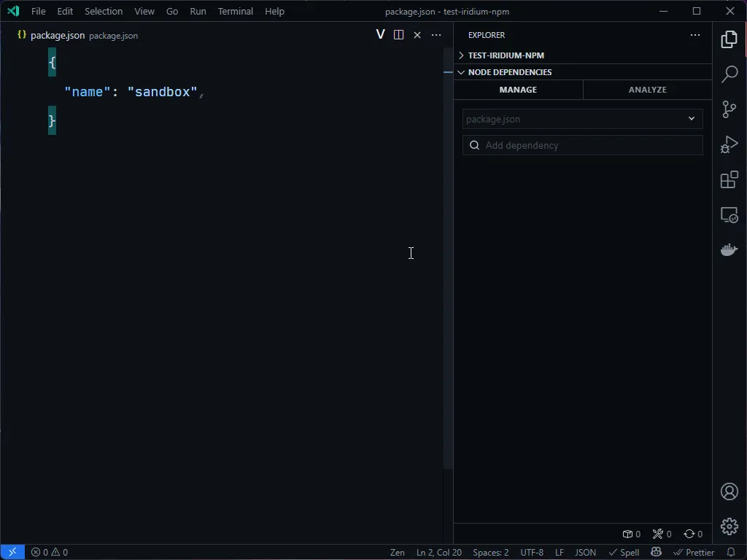Click the Prettier status bar entry
Viewport: 747px width, 560px height.
point(694,552)
